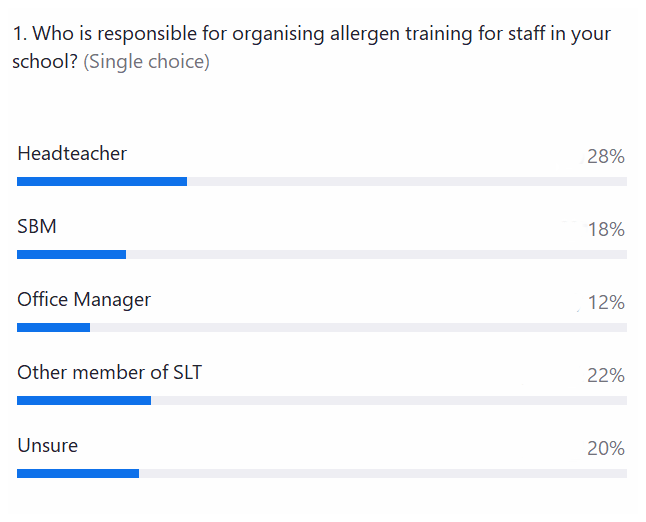The width and height of the screenshot is (646, 522).
Task: Click the blue filled Unsure progress bar
Action: tap(78, 473)
